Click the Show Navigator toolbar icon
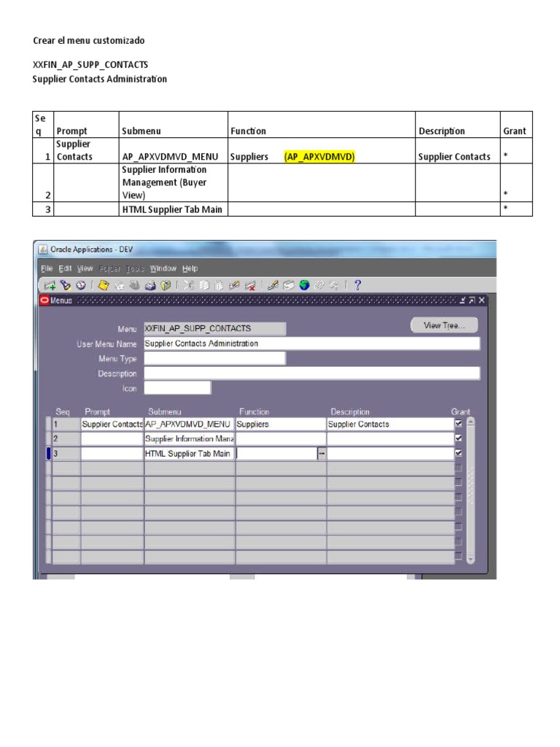The height and width of the screenshot is (747, 560). click(81, 285)
